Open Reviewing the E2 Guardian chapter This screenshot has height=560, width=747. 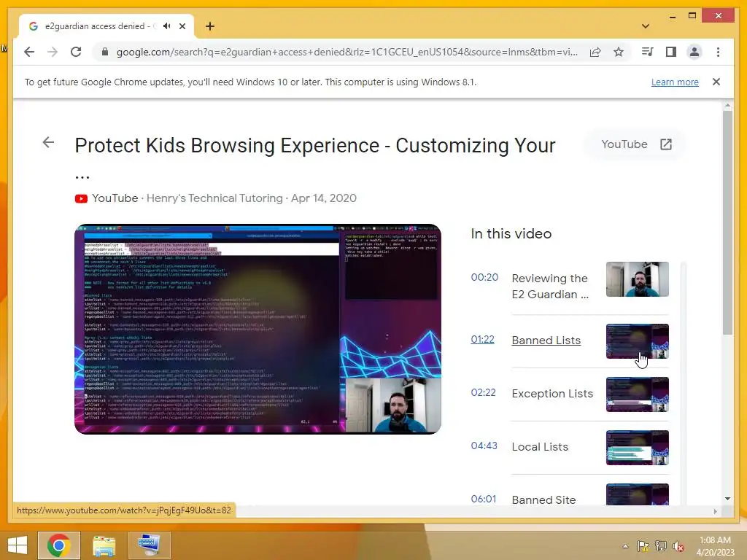pyautogui.click(x=550, y=286)
